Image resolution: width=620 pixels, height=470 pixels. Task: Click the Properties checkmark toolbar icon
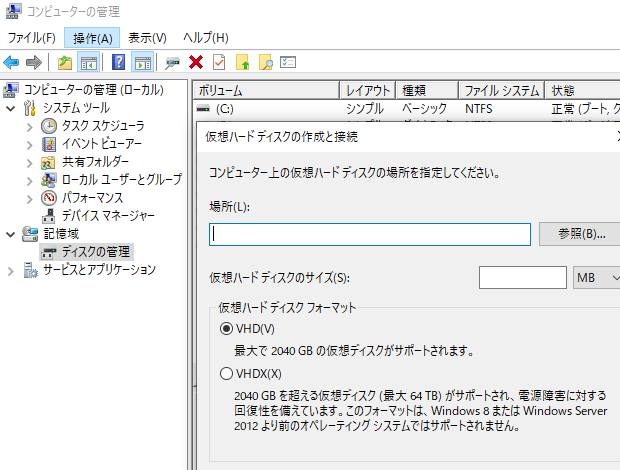(x=218, y=63)
